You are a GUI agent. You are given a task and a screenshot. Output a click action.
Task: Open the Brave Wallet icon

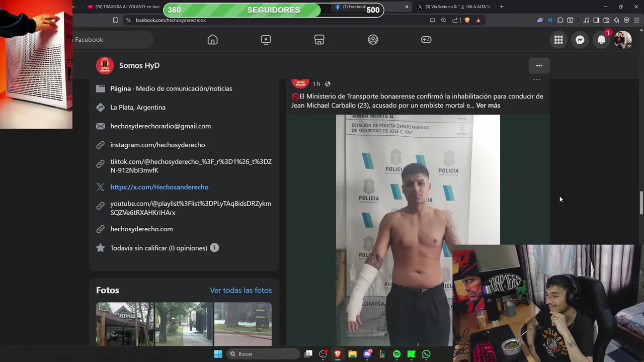[606, 20]
